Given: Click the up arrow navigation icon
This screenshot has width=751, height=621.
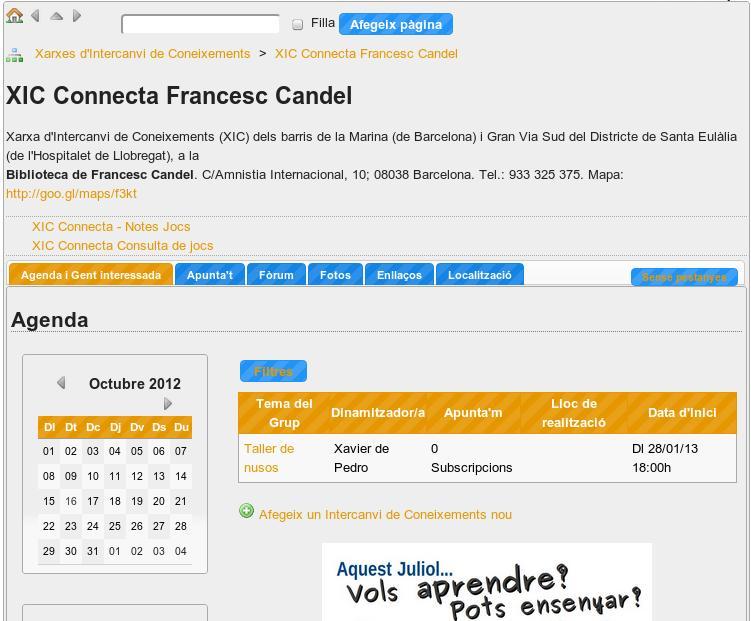Looking at the screenshot, I should (x=56, y=16).
